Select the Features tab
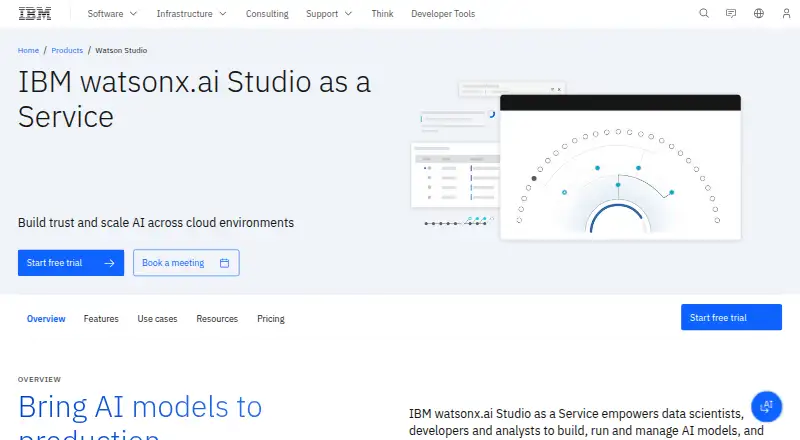 pyautogui.click(x=101, y=319)
